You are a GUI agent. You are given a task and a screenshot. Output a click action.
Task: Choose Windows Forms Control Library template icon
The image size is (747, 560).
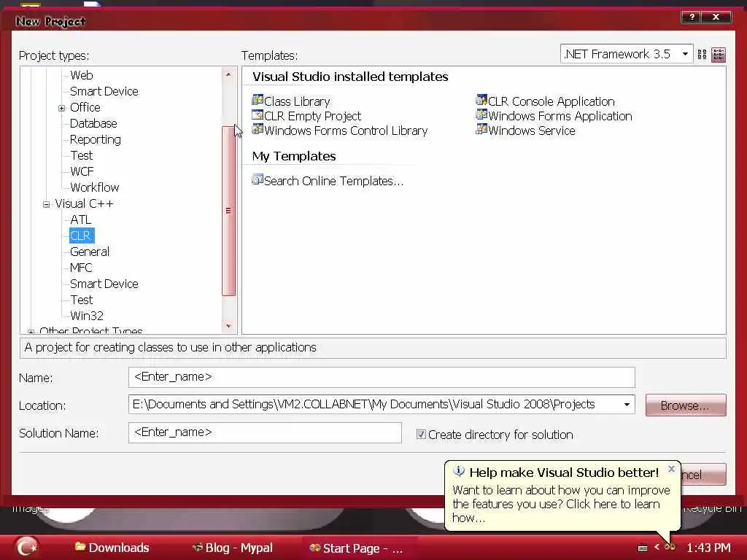(x=258, y=129)
